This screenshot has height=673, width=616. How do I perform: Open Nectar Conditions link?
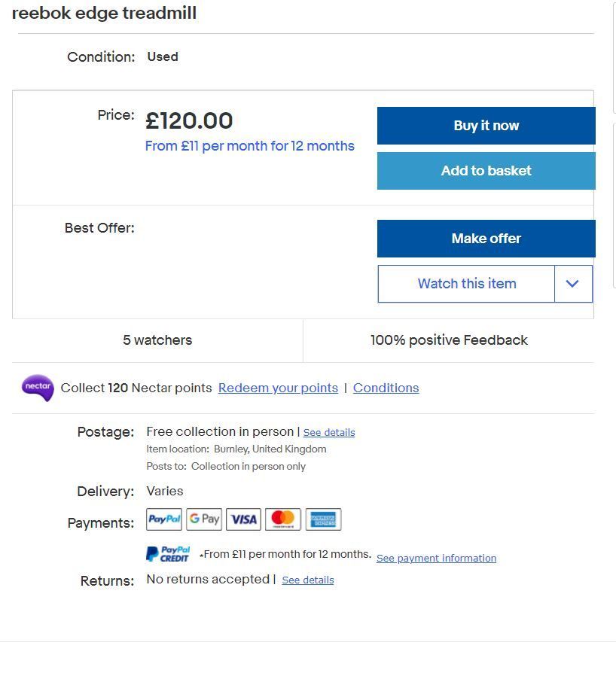(386, 388)
